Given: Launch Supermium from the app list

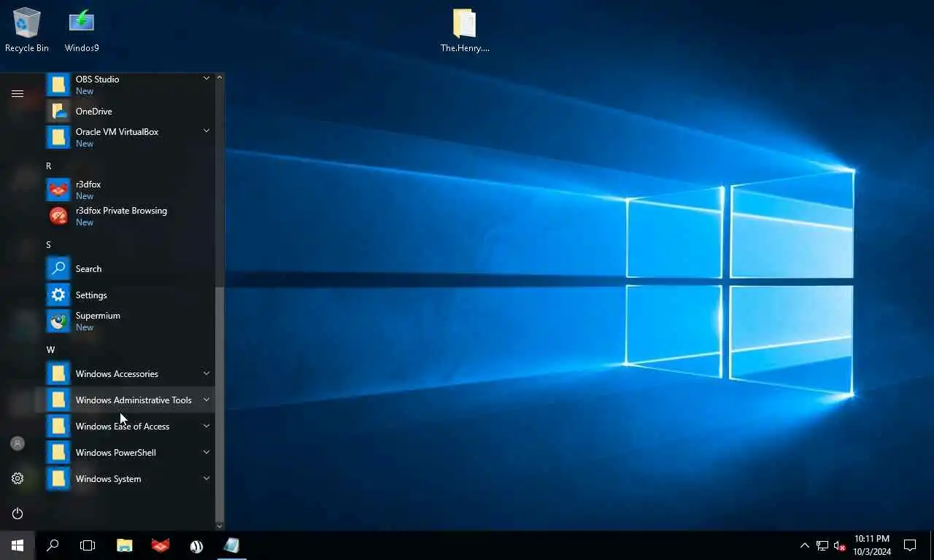Looking at the screenshot, I should pos(128,322).
